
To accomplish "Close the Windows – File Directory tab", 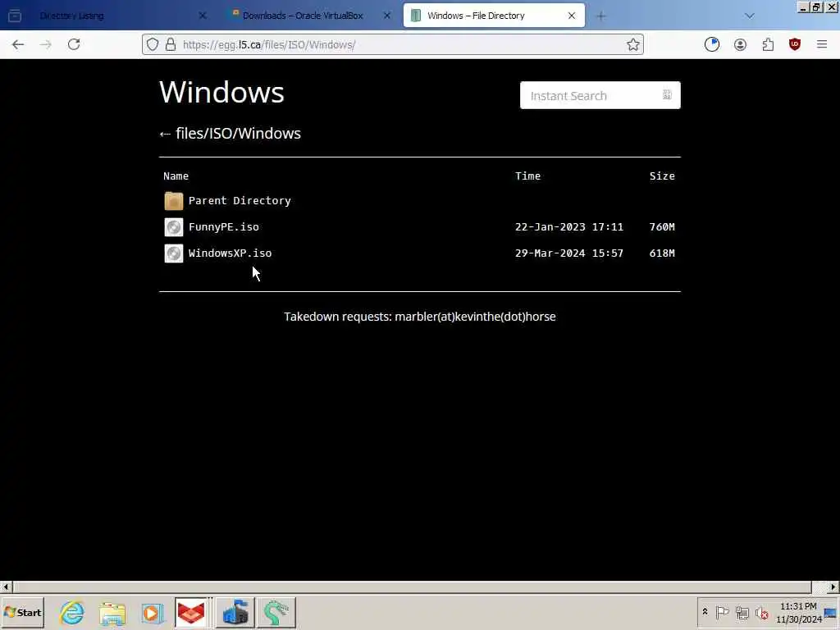I will 572,16.
